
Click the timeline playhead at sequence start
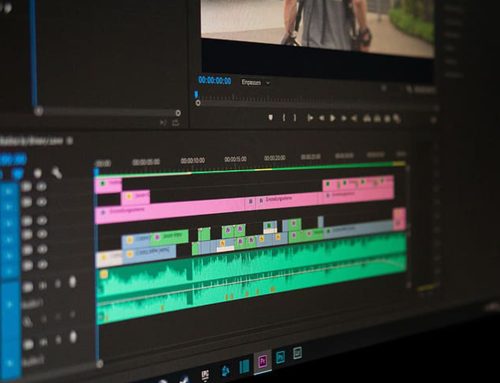coord(96,172)
